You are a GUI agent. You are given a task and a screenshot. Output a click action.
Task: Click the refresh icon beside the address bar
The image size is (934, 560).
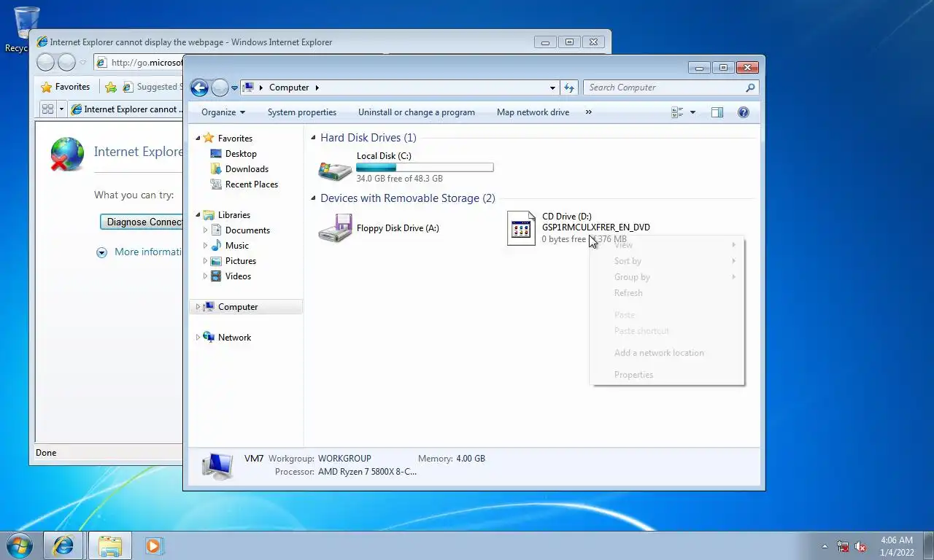(569, 87)
